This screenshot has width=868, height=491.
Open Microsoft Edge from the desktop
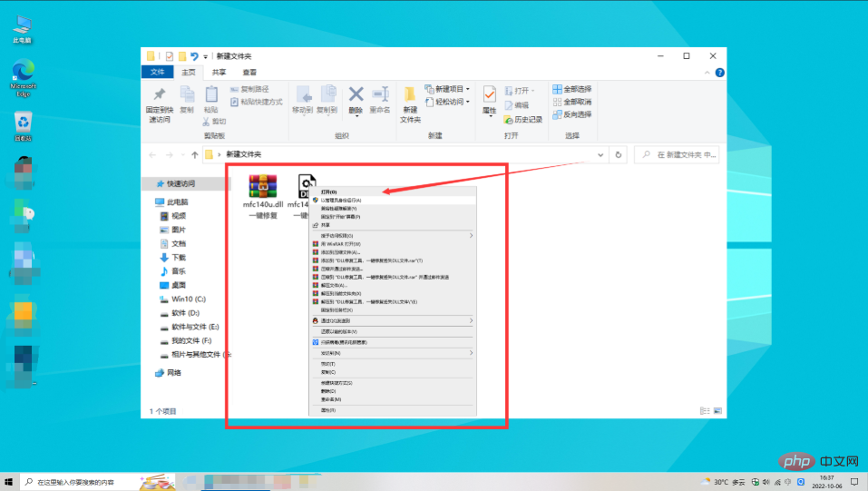pos(22,73)
